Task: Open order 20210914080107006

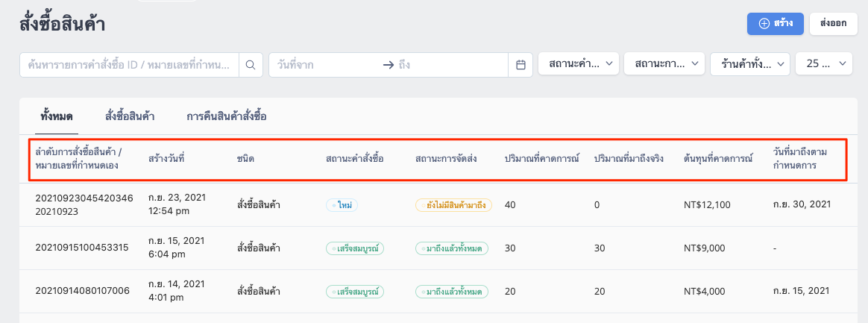Action: click(x=83, y=291)
